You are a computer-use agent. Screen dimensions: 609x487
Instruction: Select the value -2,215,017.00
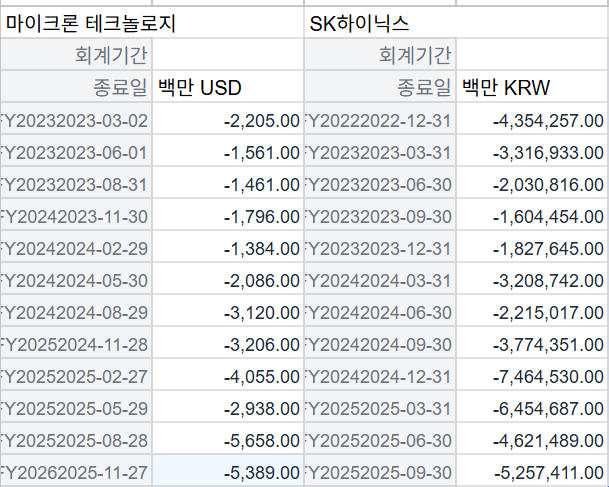click(532, 311)
